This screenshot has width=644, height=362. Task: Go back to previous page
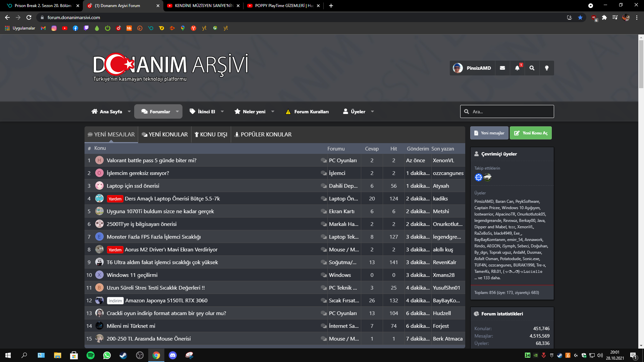click(x=7, y=17)
